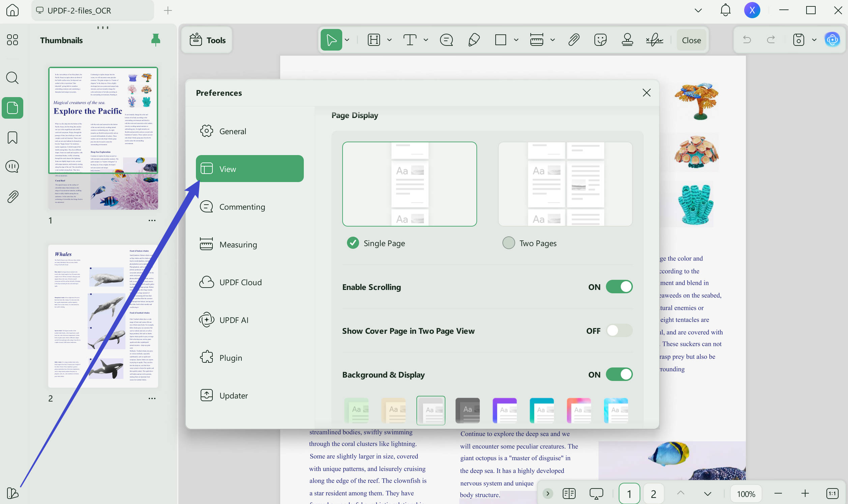The image size is (848, 504).
Task: Click the 1:1 actual size button
Action: pyautogui.click(x=832, y=494)
